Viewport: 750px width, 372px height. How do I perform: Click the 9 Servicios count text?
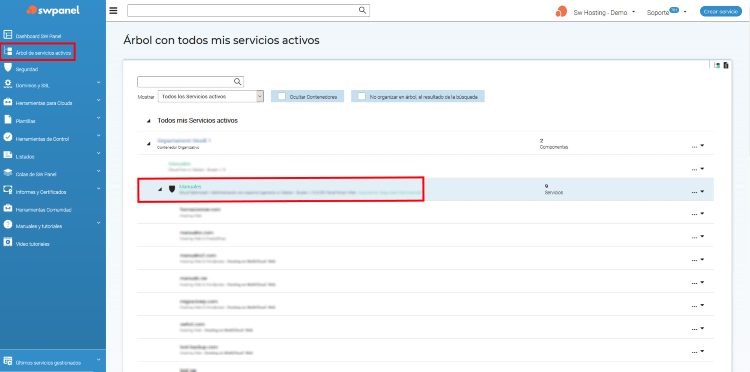click(x=554, y=189)
